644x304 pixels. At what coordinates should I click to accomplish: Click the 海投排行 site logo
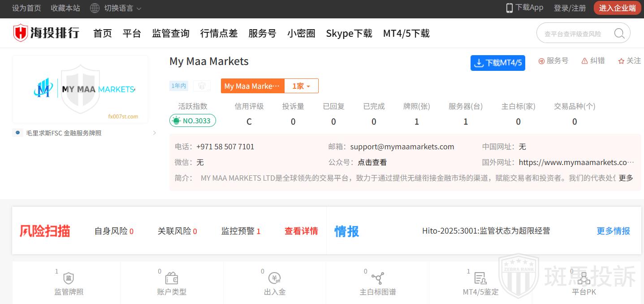pyautogui.click(x=47, y=33)
